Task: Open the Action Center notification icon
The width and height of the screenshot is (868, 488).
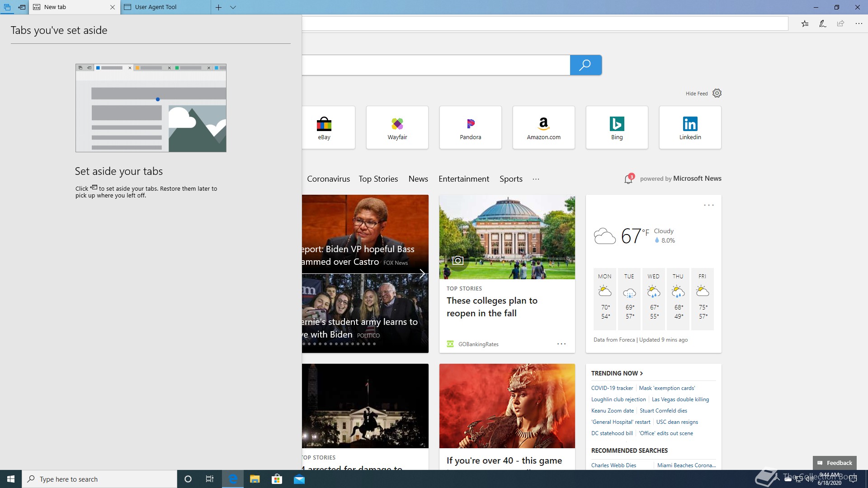Action: (853, 479)
